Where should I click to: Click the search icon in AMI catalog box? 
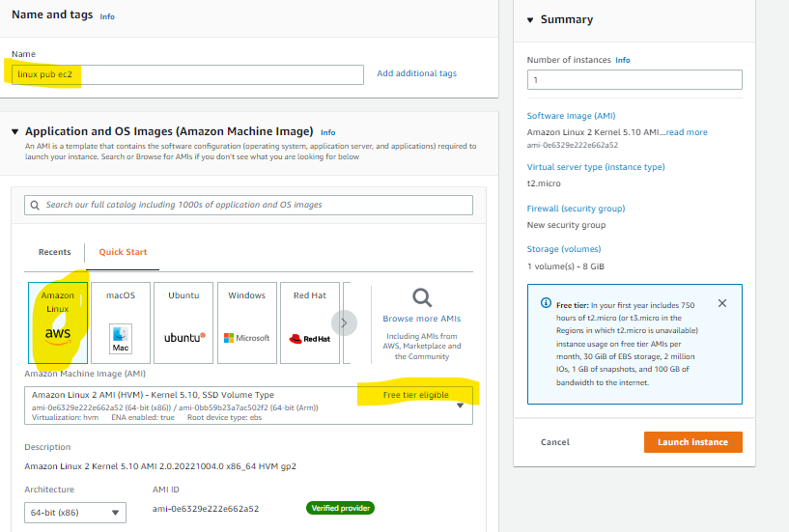(35, 205)
